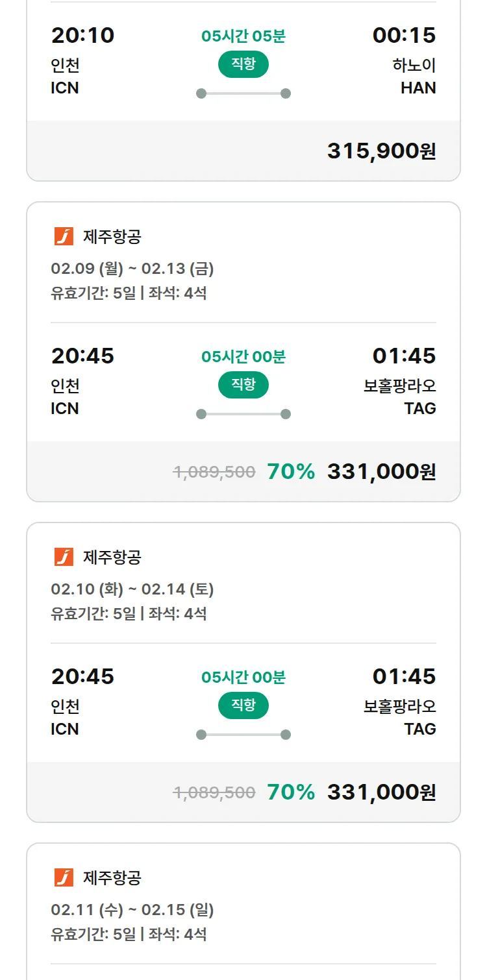This screenshot has width=487, height=980.
Task: Click route line icon on Hanoi flight
Action: tap(243, 93)
